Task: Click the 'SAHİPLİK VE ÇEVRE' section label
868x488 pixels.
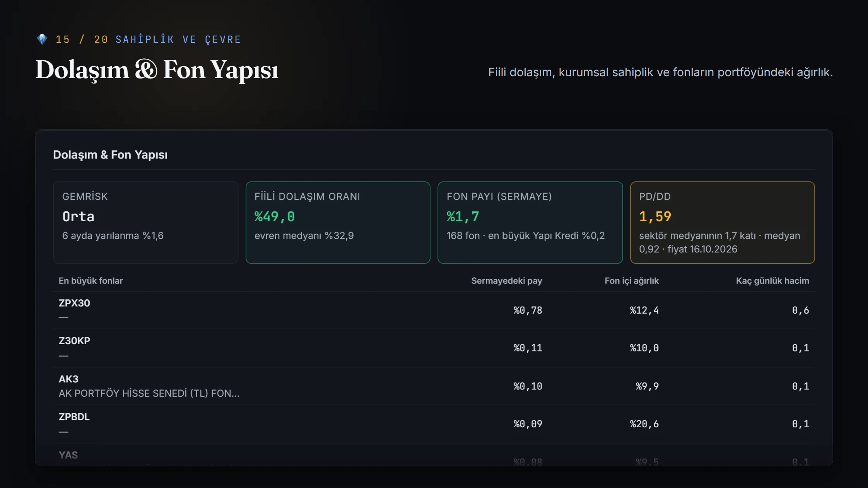Action: [x=178, y=39]
